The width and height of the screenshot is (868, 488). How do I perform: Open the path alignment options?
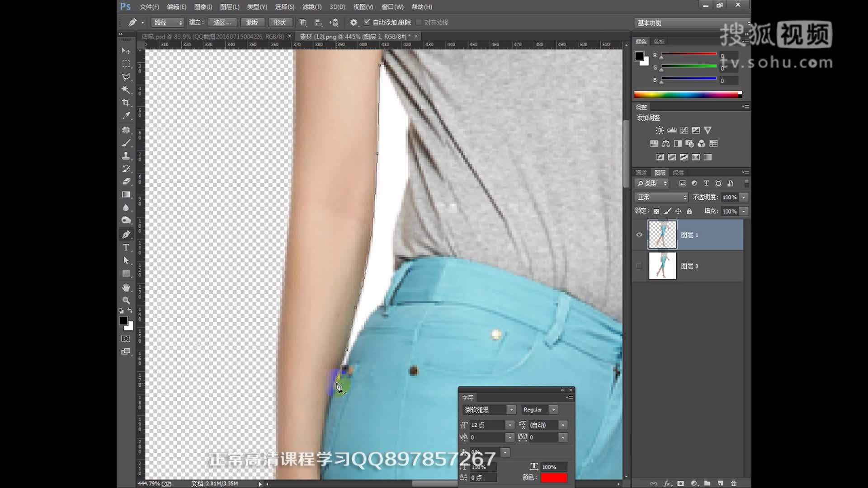pyautogui.click(x=318, y=22)
